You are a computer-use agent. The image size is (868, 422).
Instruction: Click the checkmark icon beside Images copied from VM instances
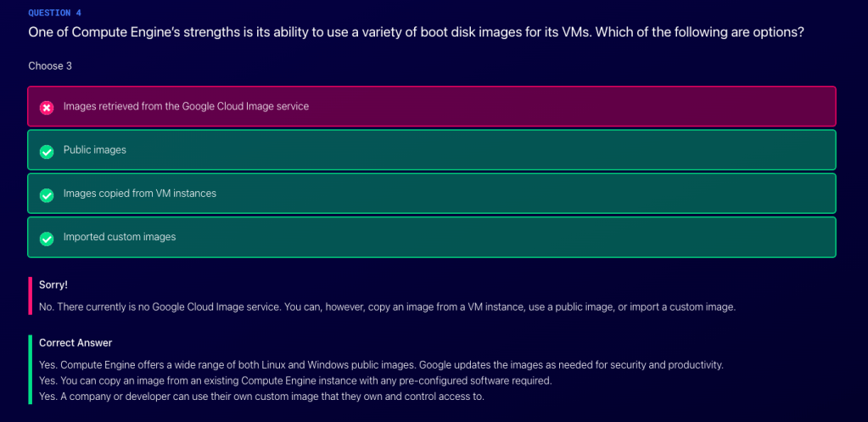pos(48,194)
